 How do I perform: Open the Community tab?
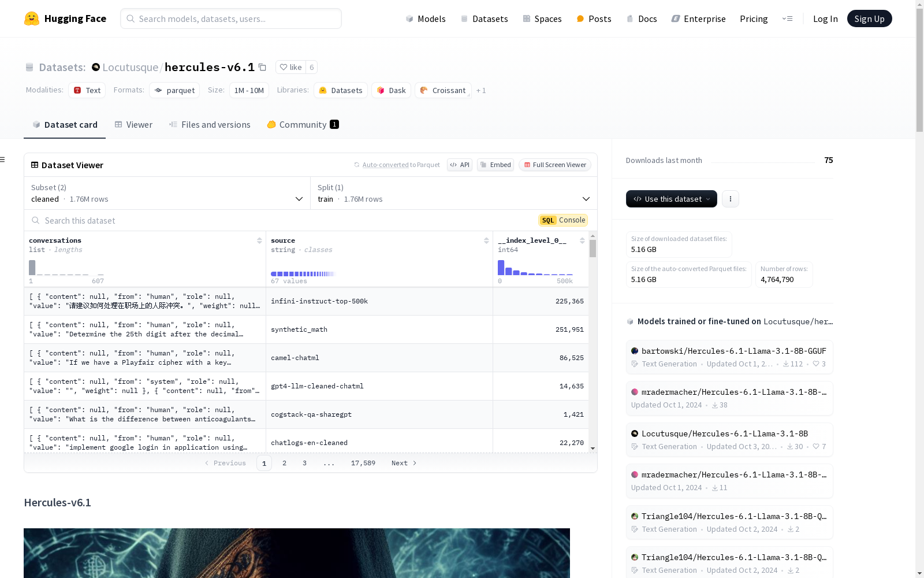[303, 125]
